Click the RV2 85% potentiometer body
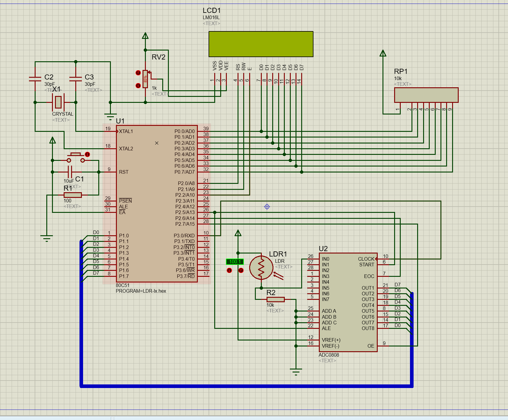Image resolution: width=508 pixels, height=420 pixels. coord(145,79)
